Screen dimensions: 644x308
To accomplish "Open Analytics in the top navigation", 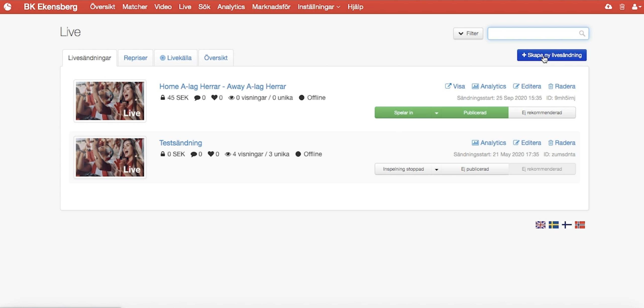I will click(x=231, y=7).
